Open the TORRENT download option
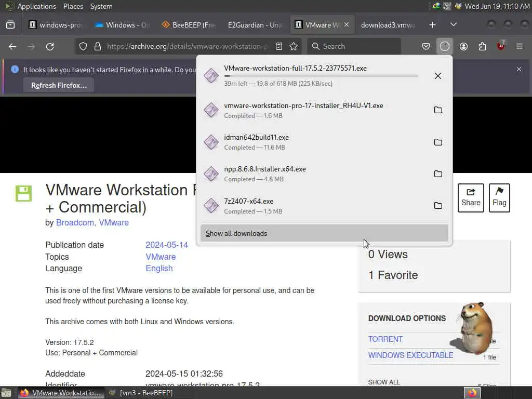This screenshot has height=399, width=532. point(385,339)
